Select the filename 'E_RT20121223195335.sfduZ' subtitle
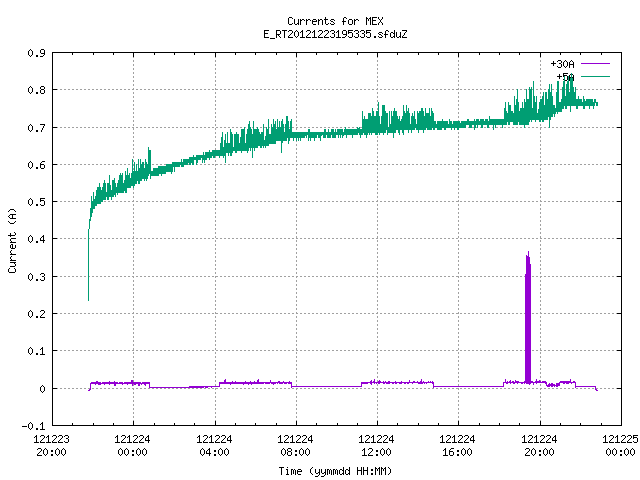This screenshot has height=480, width=640. point(335,34)
